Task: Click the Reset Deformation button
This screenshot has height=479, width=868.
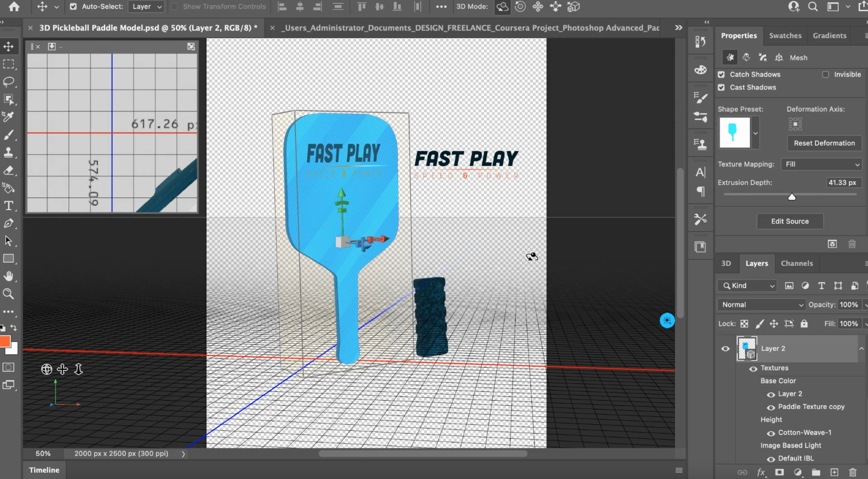Action: tap(824, 143)
